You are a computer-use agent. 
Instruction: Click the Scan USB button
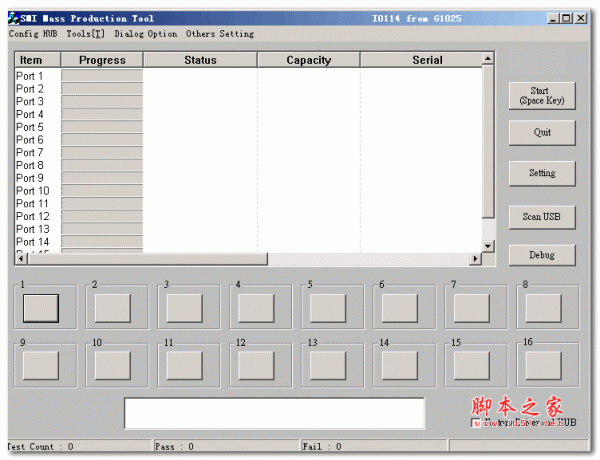[542, 217]
